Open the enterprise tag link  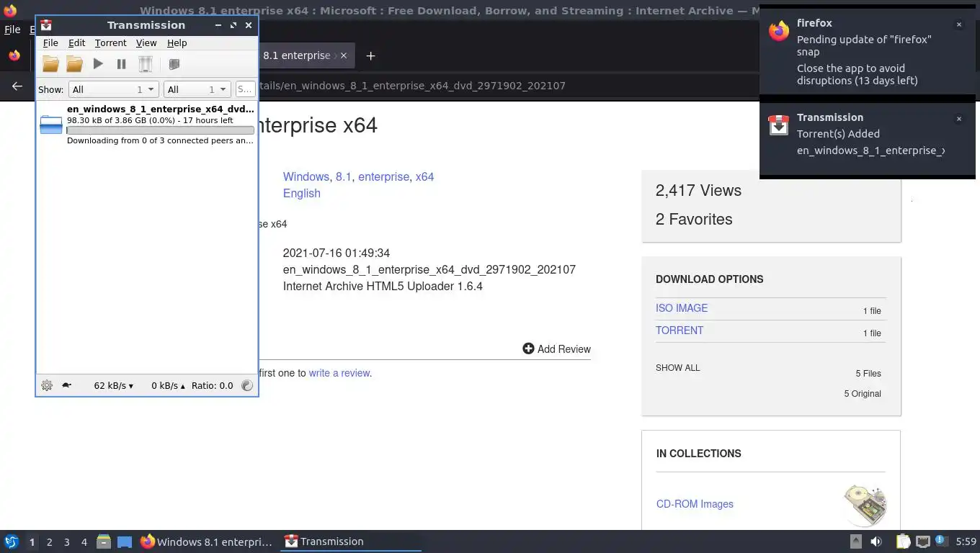click(x=383, y=176)
